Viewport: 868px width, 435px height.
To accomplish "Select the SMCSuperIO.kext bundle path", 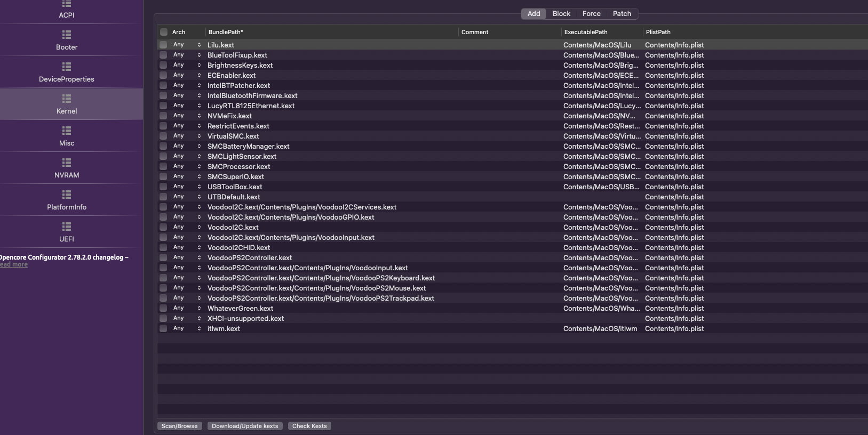I will coord(236,176).
